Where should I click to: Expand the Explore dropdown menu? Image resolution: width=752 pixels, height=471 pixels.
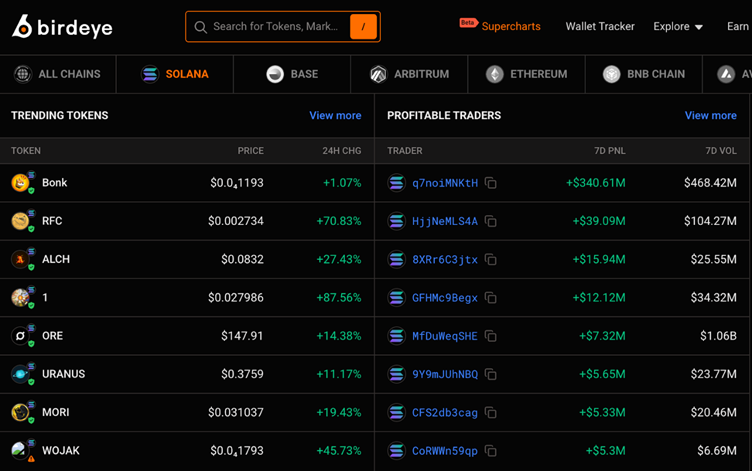point(678,27)
